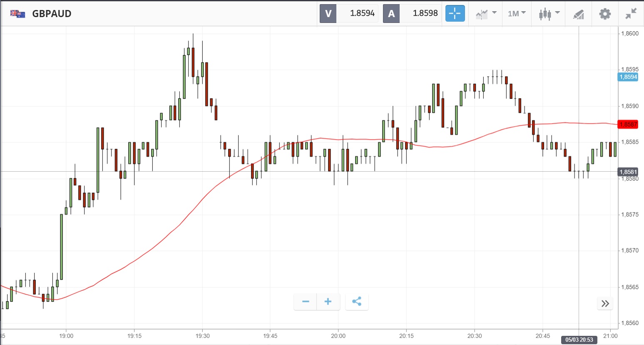
Task: Toggle the crosshair cursor button
Action: (455, 14)
